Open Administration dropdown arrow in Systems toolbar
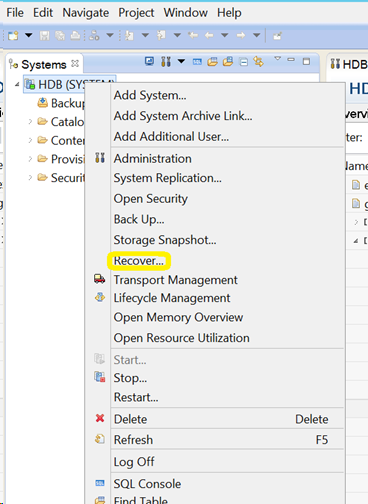368x504 pixels. 181,61
